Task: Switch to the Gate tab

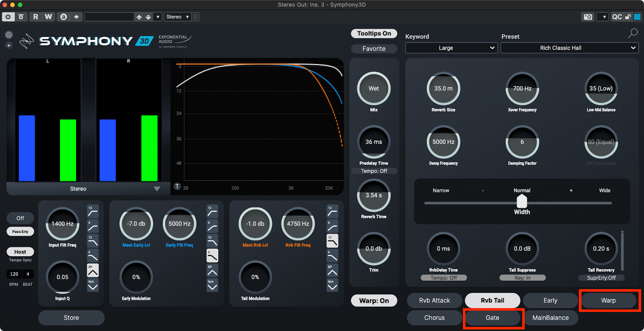Action: coord(492,318)
